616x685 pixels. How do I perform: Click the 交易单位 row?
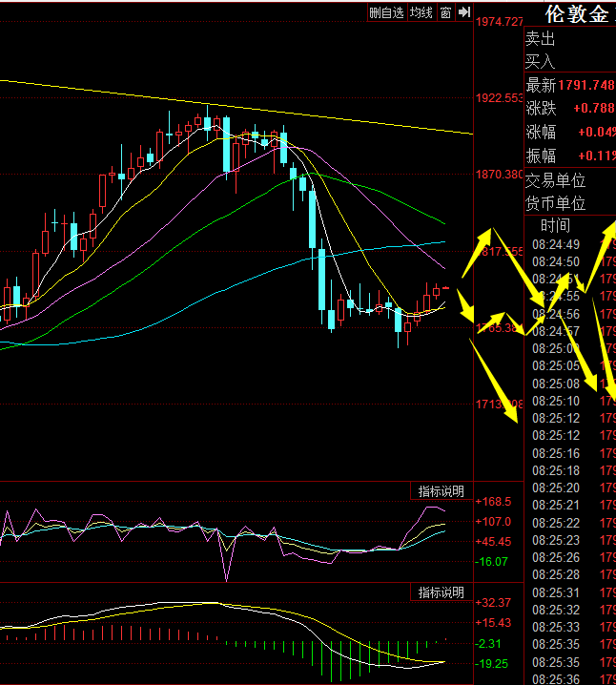570,180
